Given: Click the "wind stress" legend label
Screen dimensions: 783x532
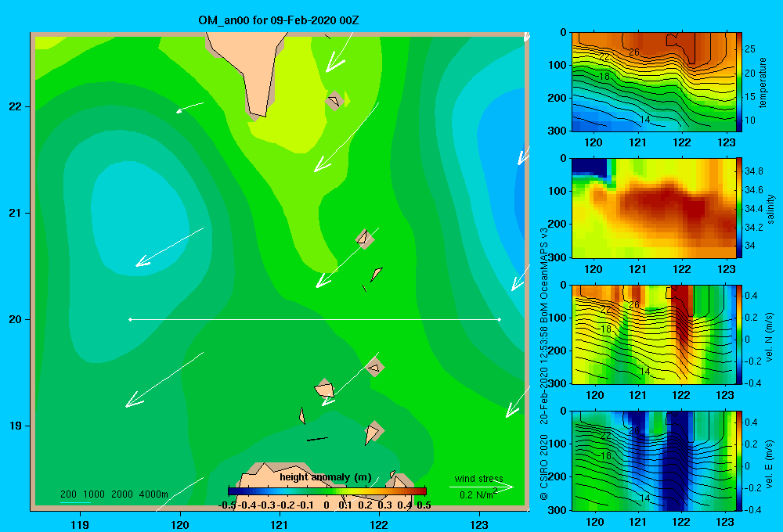Looking at the screenshot, I should click(x=479, y=478).
